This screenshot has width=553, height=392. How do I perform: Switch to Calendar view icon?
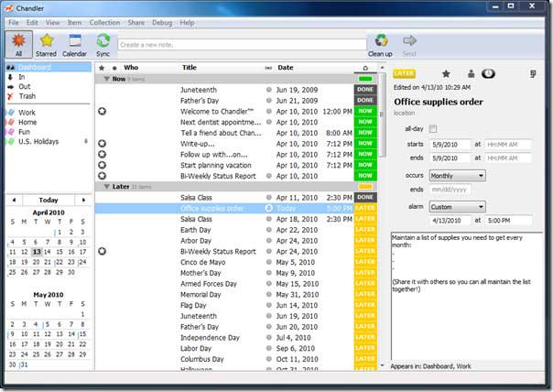click(x=74, y=45)
